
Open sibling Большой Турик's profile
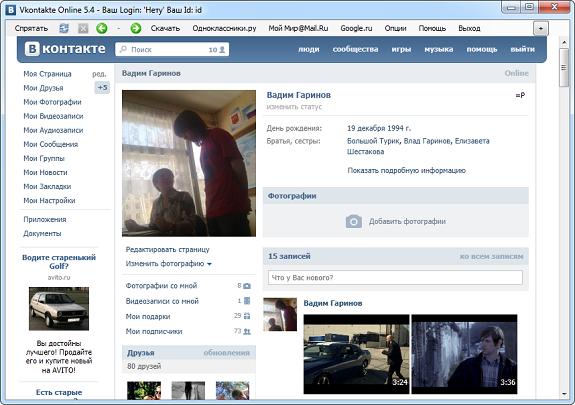click(x=373, y=141)
